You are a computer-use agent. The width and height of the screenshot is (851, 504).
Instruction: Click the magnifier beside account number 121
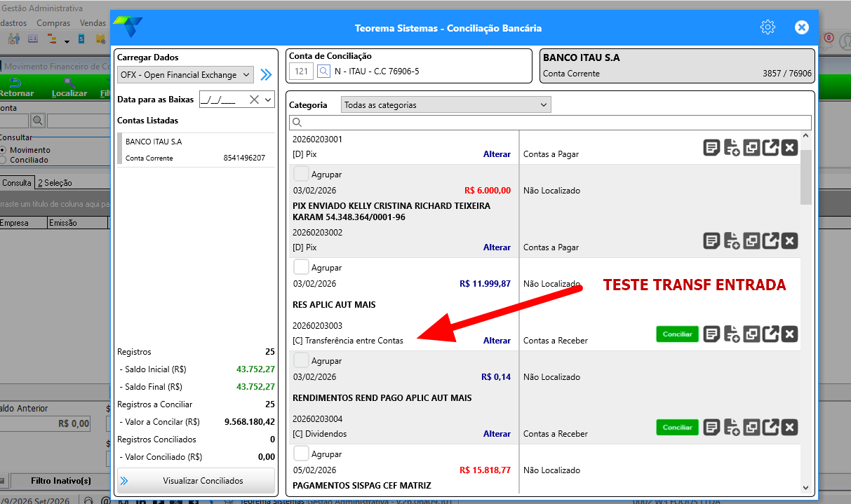323,71
